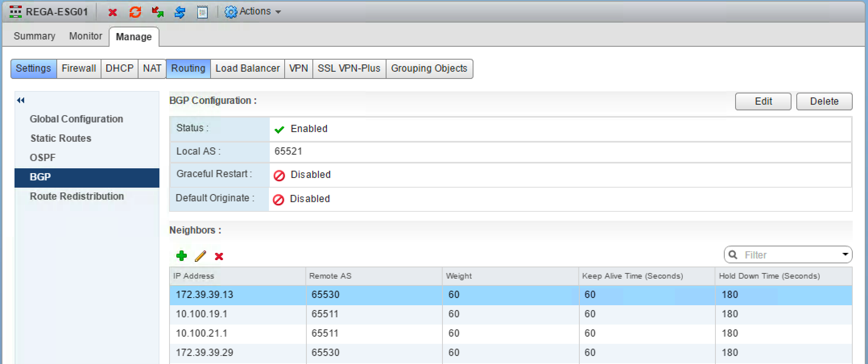Edit selected neighbor using pencil icon

200,256
